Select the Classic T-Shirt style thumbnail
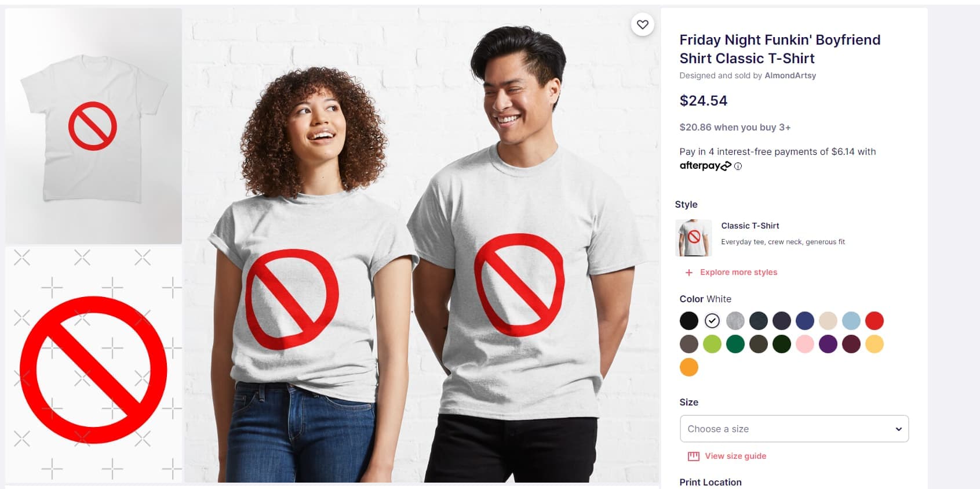Image resolution: width=980 pixels, height=489 pixels. click(x=694, y=238)
